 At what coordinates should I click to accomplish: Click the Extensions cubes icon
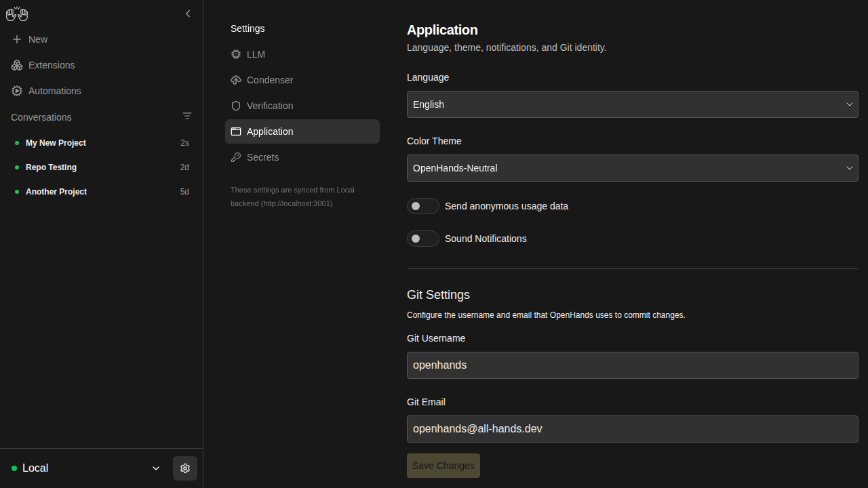pos(17,65)
